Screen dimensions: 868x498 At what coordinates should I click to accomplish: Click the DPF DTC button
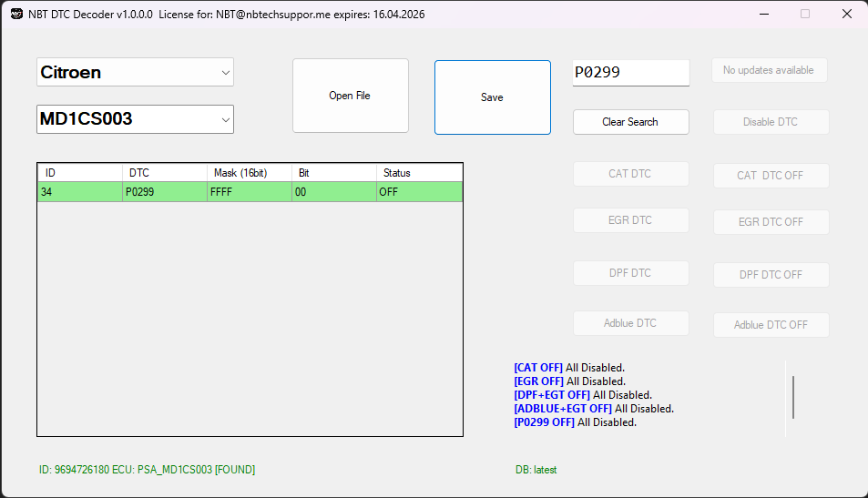[631, 273]
